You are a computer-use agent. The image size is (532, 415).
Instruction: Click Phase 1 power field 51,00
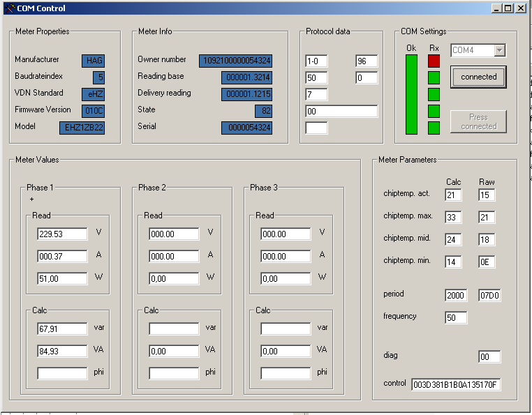pos(62,279)
